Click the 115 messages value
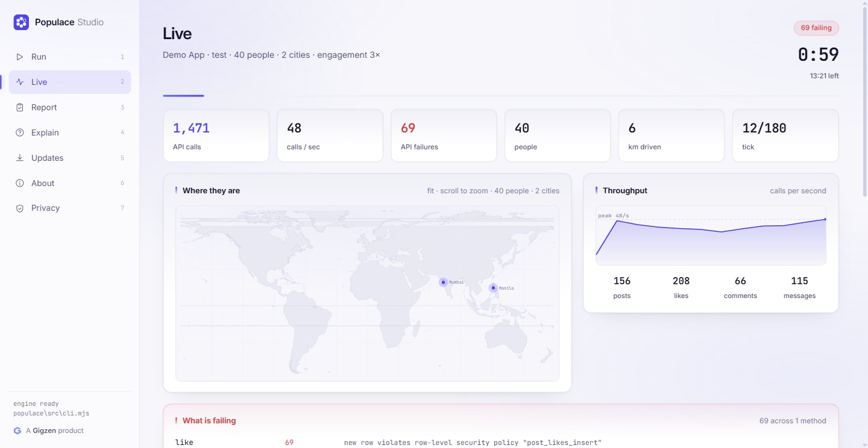This screenshot has width=868, height=448. pos(799,281)
